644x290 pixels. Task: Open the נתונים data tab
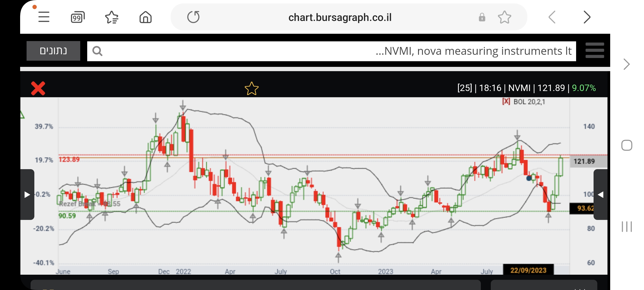(53, 51)
